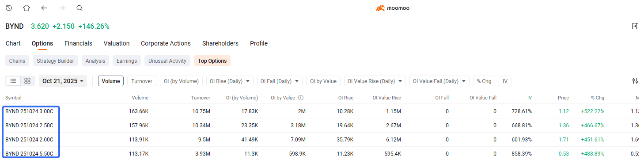This screenshot has height=160, width=644.
Task: Open the Shareholders tab
Action: 220,43
